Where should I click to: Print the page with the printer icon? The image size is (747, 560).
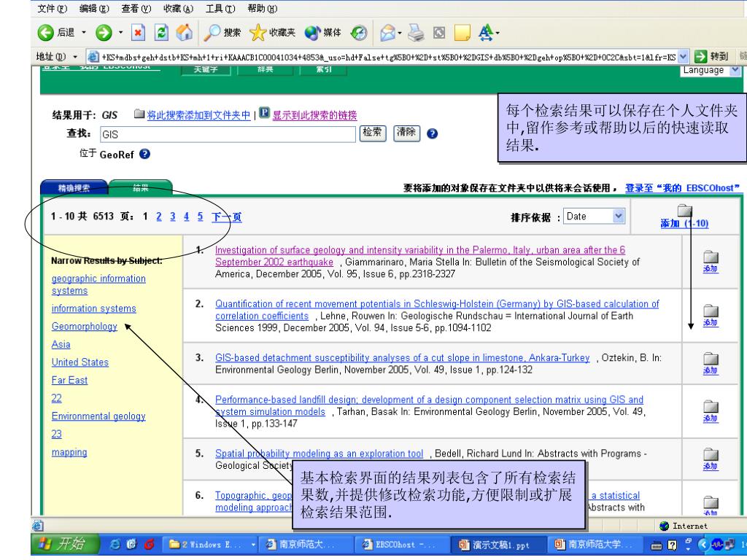[415, 32]
